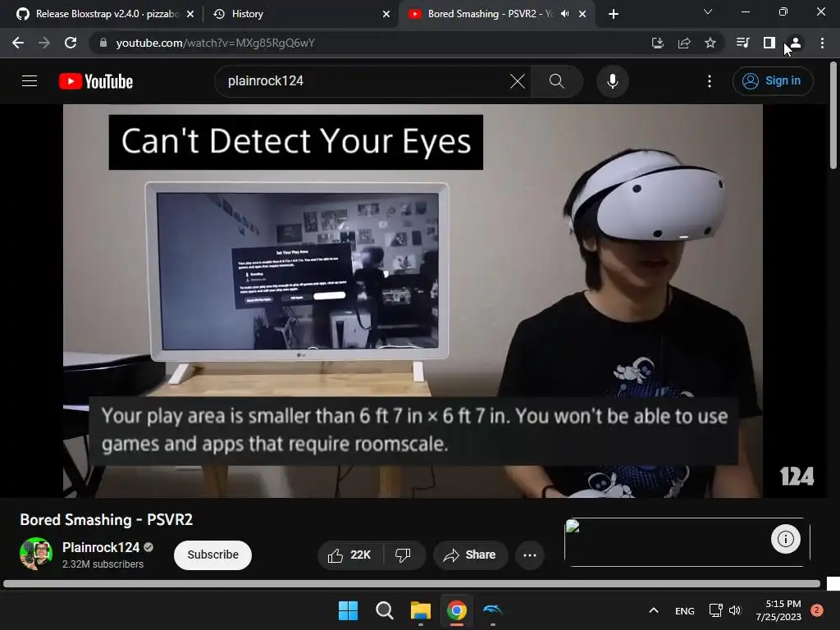
Task: Focus the YouTube search field
Action: tap(364, 81)
